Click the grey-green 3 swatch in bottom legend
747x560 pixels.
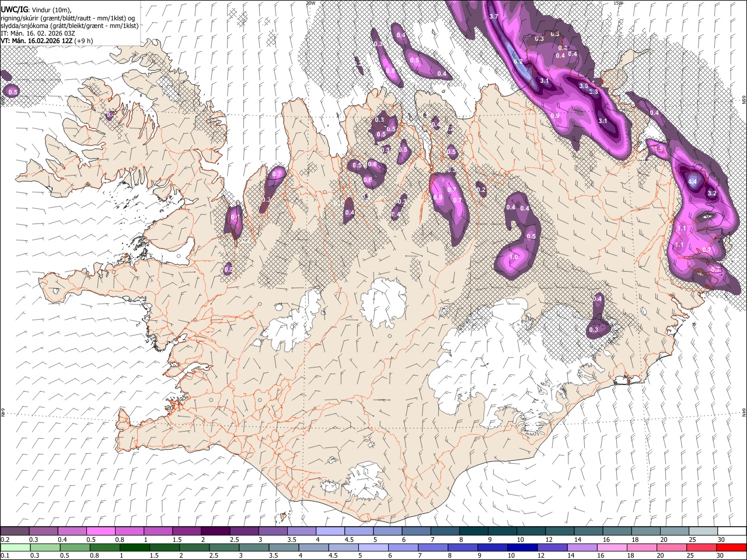coord(254,547)
